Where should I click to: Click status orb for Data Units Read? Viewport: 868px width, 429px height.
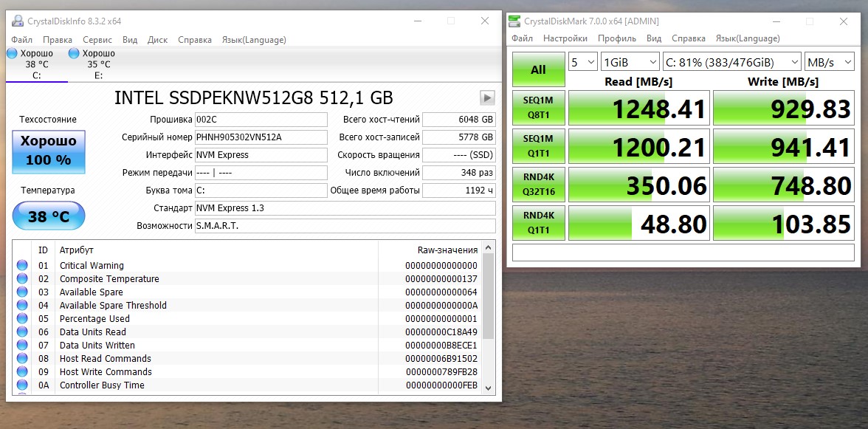(22, 332)
